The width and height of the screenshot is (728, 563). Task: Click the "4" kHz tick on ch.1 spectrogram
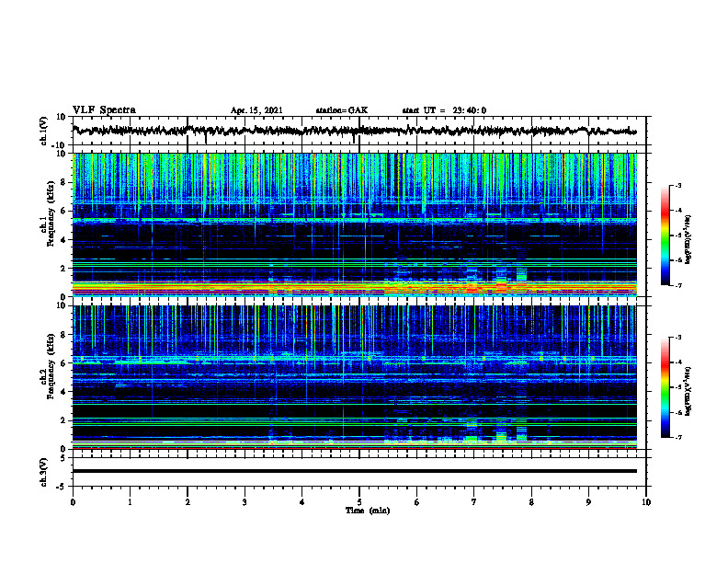click(64, 240)
